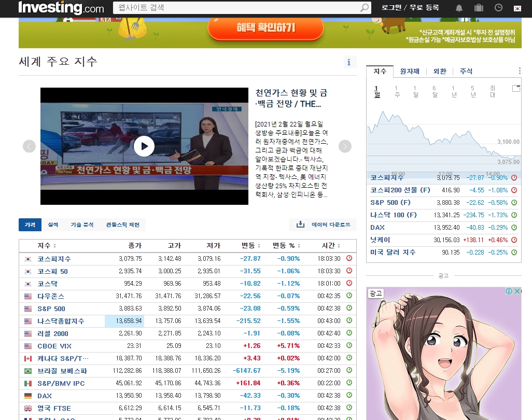Set chart range to 1 주
This screenshot has width=532, height=420.
397,92
